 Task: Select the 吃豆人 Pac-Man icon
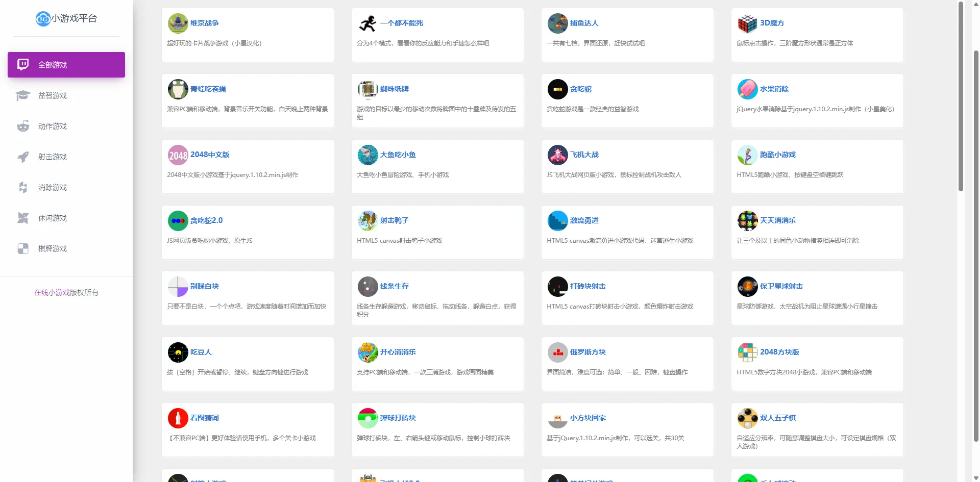178,352
